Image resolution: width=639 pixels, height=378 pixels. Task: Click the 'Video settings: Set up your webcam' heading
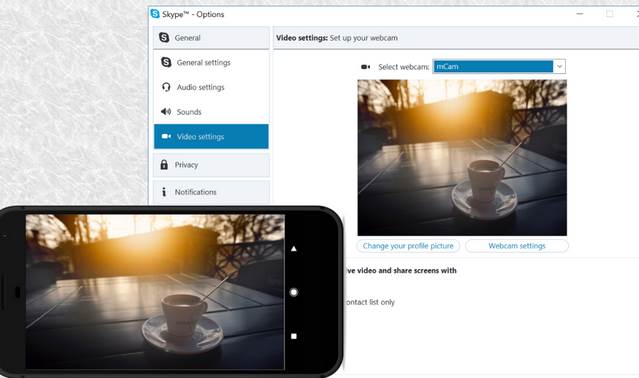point(337,38)
